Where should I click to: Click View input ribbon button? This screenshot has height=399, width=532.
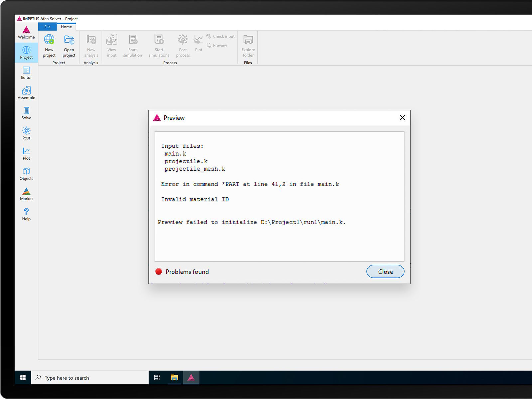click(112, 46)
